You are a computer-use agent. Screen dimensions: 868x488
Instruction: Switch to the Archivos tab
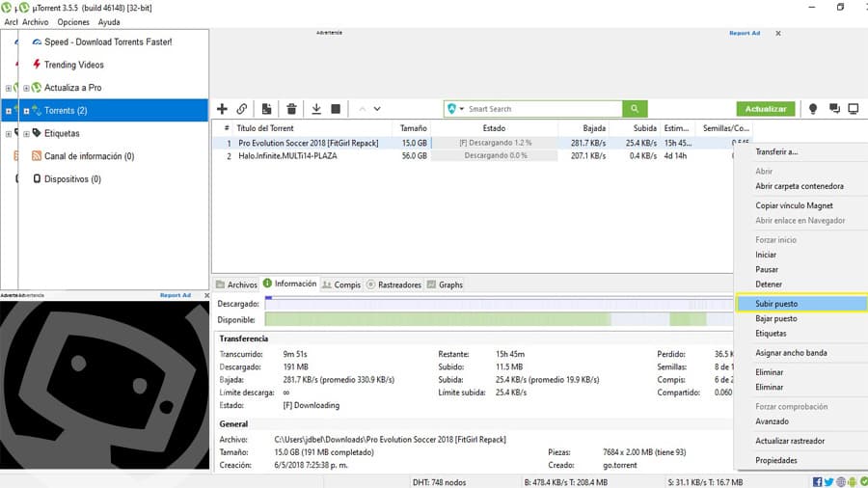[x=236, y=285]
